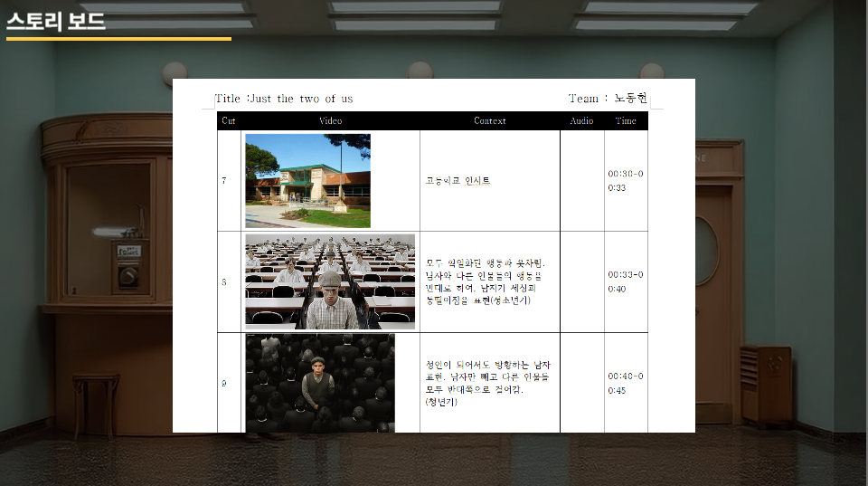
Task: Click the "Cut" column header
Action: point(229,120)
